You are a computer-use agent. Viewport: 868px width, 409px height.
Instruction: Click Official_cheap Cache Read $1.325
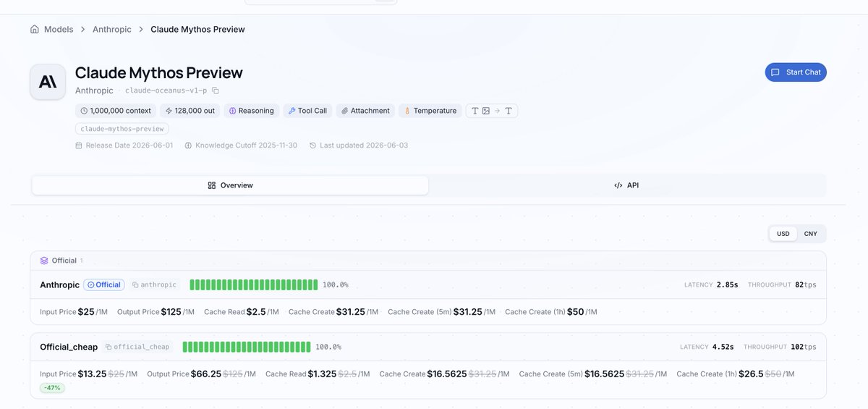322,374
